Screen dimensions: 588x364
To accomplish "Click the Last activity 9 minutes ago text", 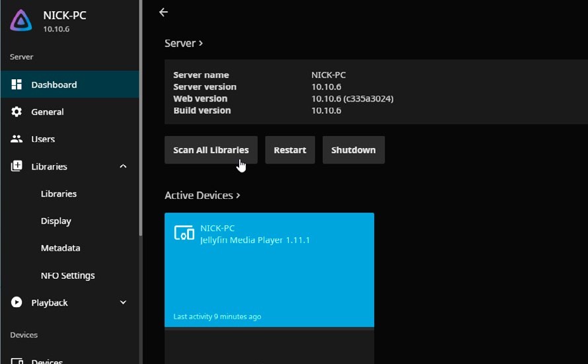I will (x=217, y=316).
